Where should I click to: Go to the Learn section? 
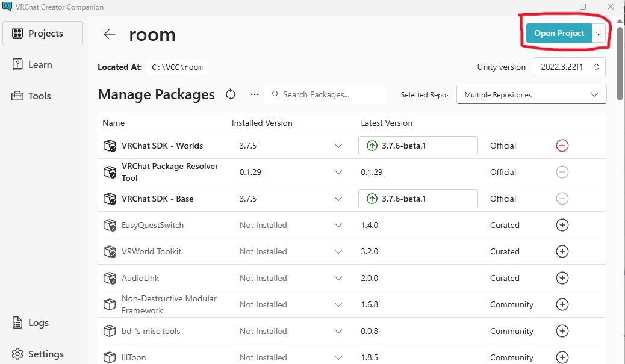[33, 64]
